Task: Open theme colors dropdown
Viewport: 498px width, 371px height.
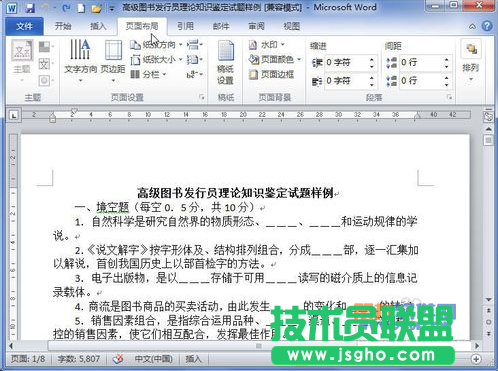Action: coord(46,47)
